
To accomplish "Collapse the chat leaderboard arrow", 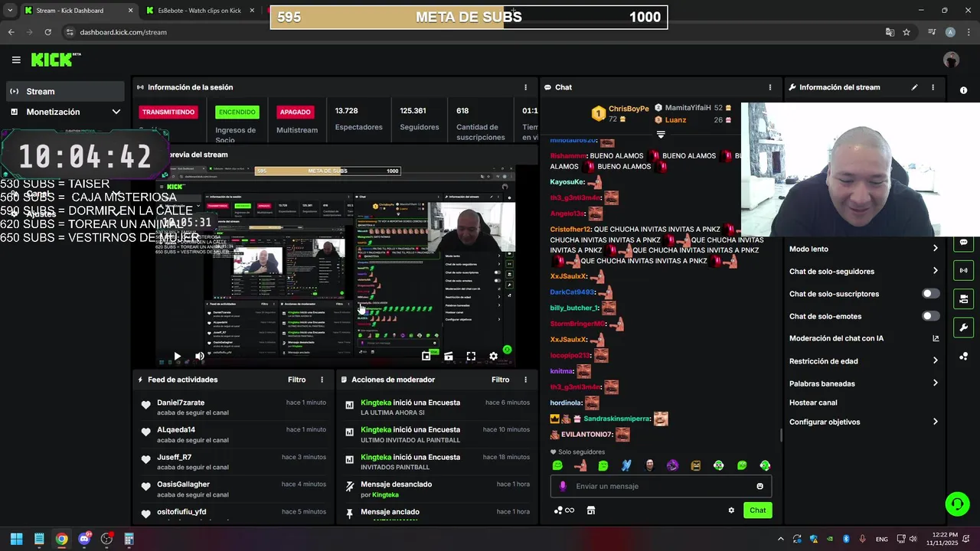I will [661, 135].
